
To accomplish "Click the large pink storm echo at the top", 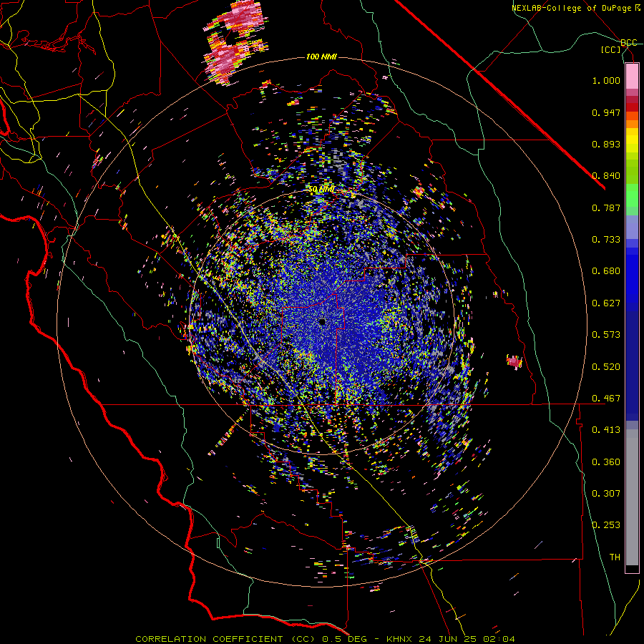I will pyautogui.click(x=235, y=43).
